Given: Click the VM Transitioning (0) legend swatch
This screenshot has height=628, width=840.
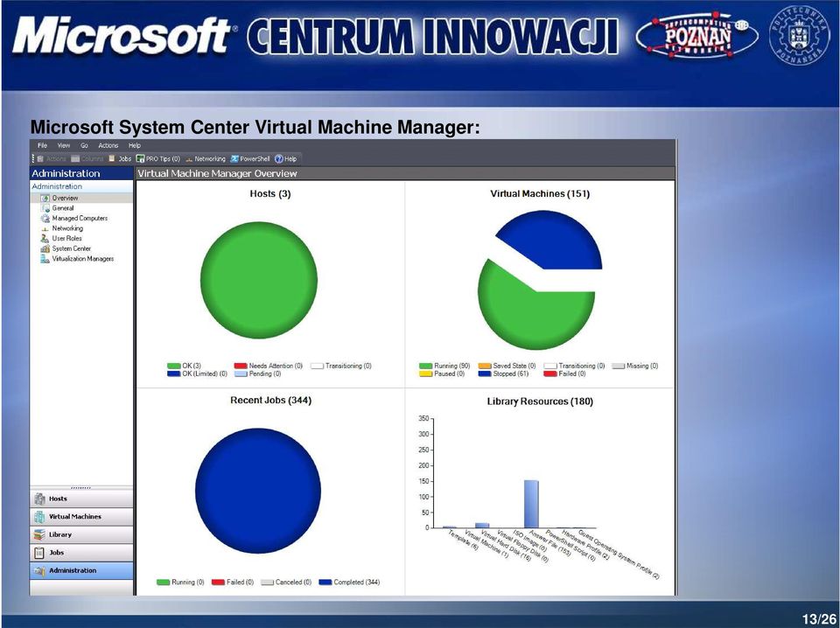Looking at the screenshot, I should click(x=550, y=366).
